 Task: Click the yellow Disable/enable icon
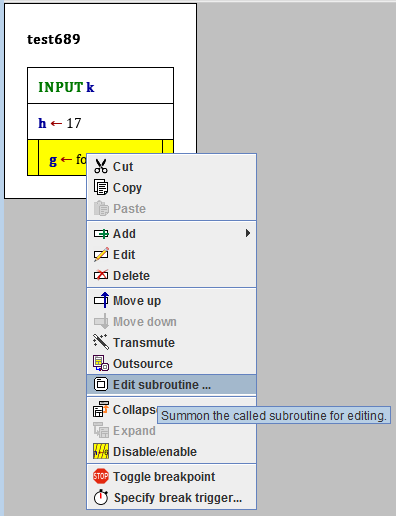(101, 452)
